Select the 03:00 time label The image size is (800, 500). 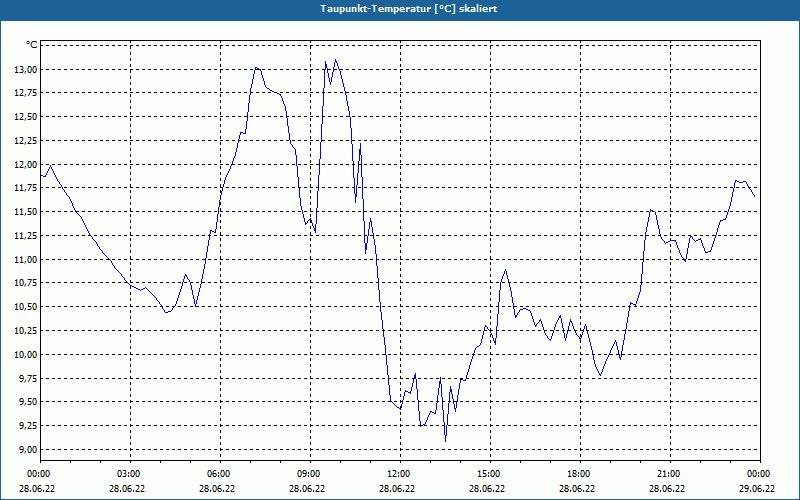tap(127, 474)
